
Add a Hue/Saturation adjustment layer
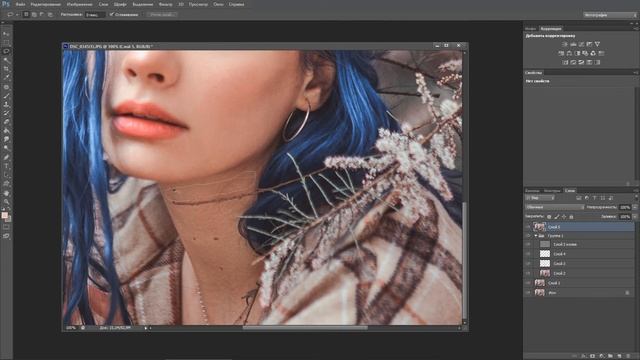[561, 53]
